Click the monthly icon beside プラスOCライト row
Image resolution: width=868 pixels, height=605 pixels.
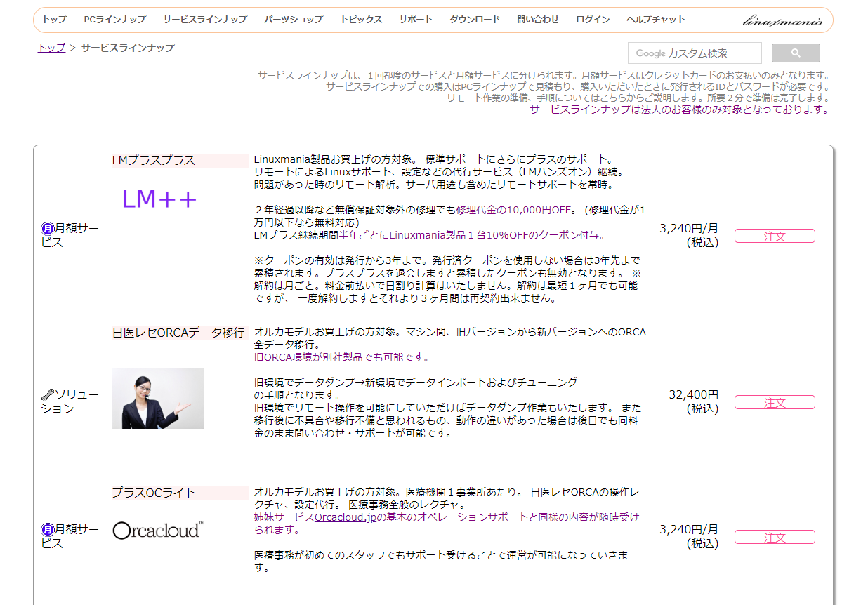pos(48,529)
